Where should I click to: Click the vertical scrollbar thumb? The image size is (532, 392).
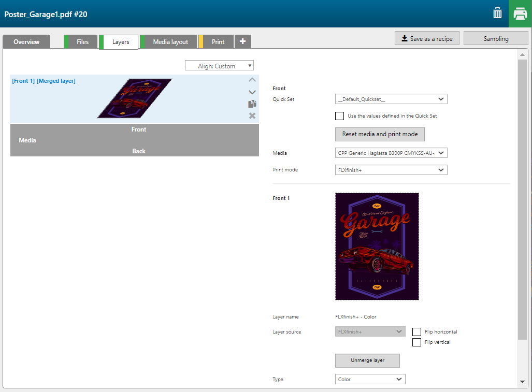click(x=522, y=197)
